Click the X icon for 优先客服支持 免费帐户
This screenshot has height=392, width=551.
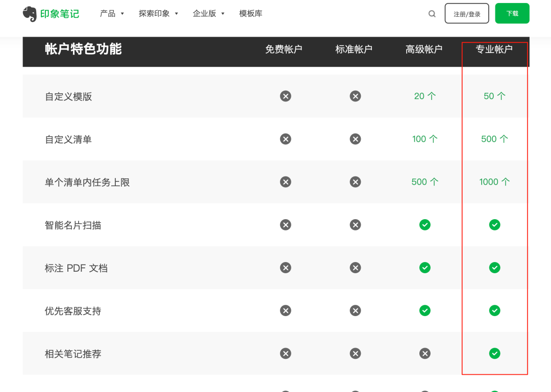(285, 310)
